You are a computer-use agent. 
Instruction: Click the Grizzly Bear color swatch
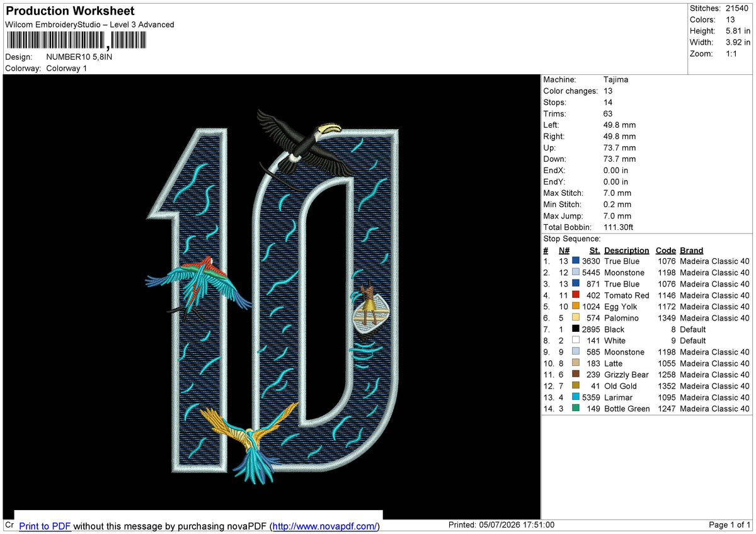(576, 374)
